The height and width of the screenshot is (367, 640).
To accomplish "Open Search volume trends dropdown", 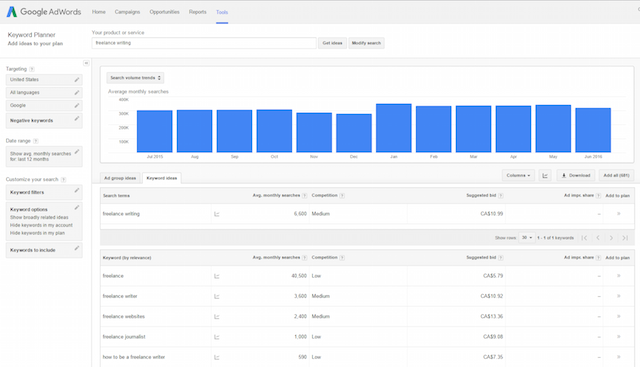I will tap(136, 78).
